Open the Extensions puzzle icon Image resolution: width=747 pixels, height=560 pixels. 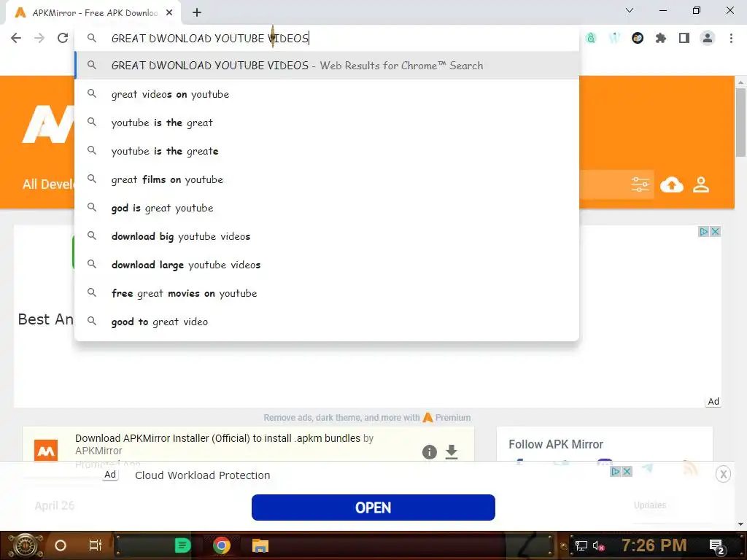pyautogui.click(x=660, y=38)
